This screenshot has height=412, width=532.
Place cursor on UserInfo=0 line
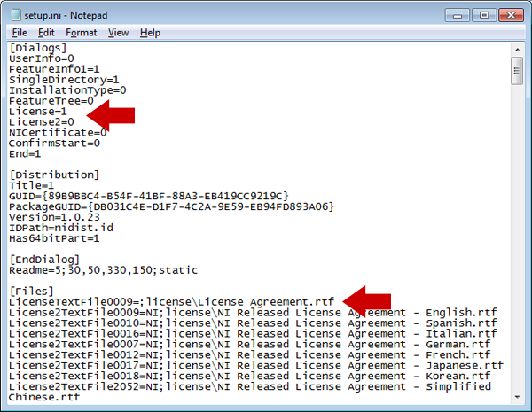click(42, 58)
